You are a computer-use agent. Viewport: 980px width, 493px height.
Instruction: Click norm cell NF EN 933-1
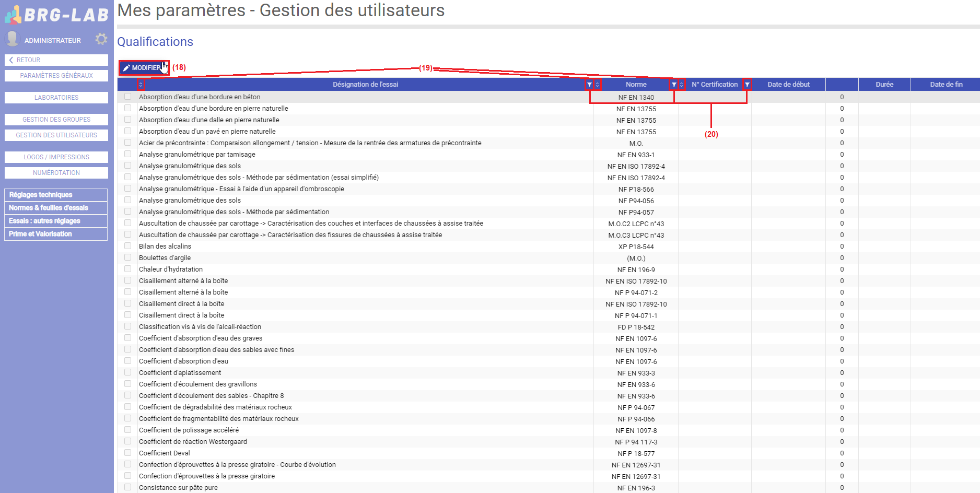pyautogui.click(x=636, y=155)
